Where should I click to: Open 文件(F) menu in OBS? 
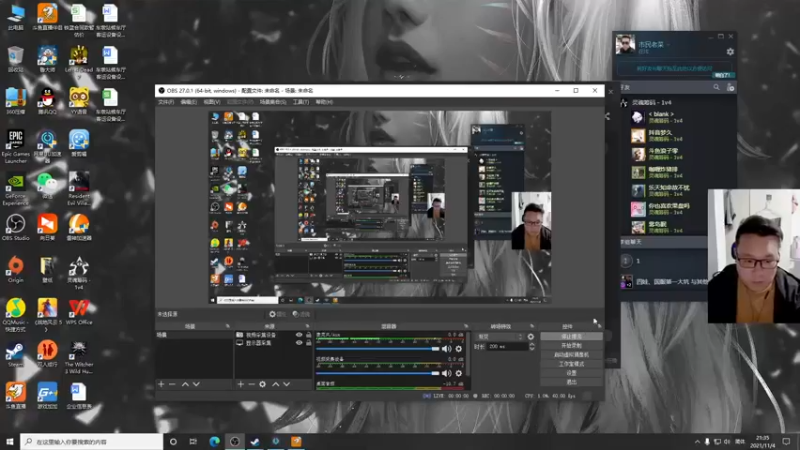click(x=166, y=102)
